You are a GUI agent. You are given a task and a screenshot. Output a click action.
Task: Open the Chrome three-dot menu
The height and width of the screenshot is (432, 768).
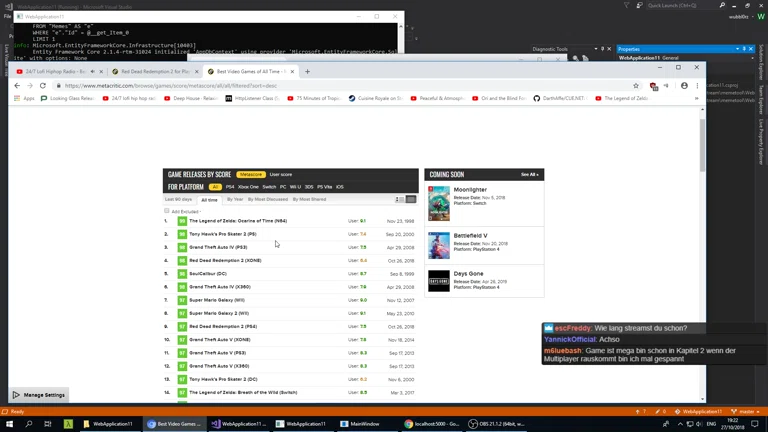(697, 86)
